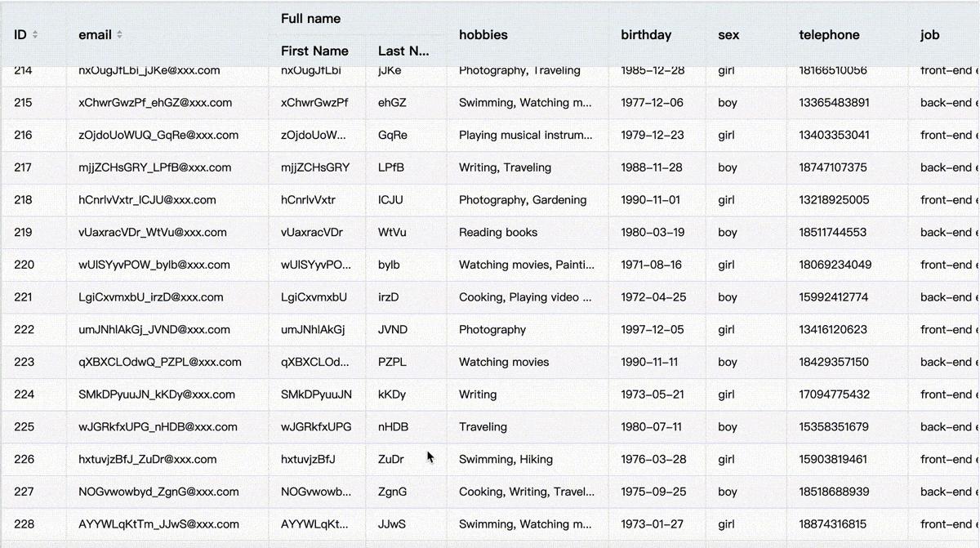Click the job column header

929,35
